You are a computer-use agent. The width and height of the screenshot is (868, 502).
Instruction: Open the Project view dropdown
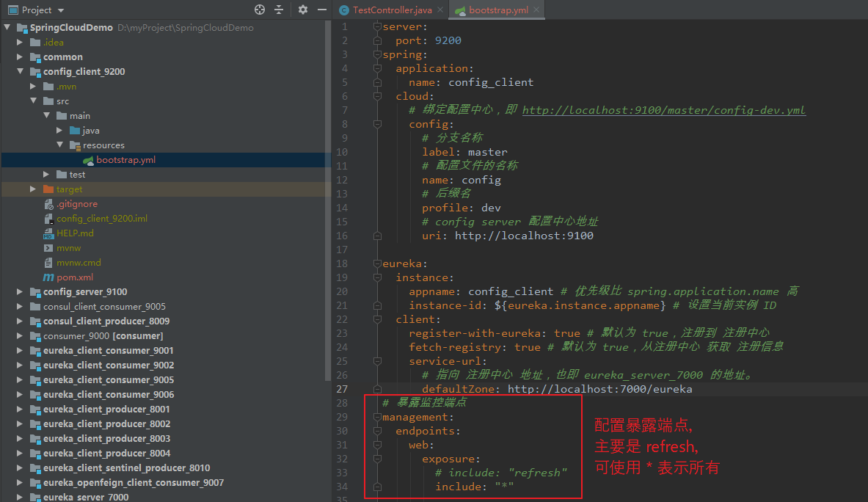61,10
